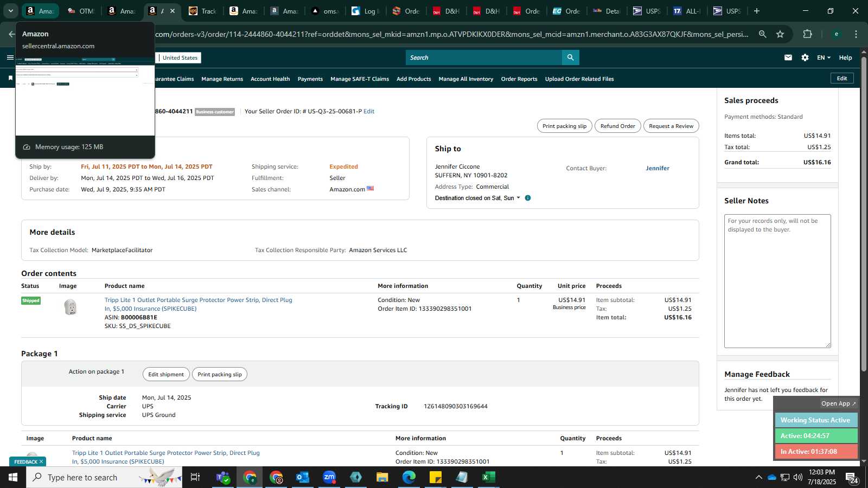This screenshot has width=868, height=488.
Task: Open Microsoft Edge from the taskbar
Action: [x=409, y=477]
